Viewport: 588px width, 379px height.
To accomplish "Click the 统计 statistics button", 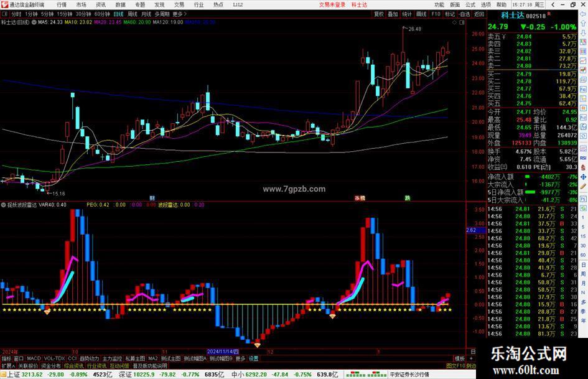I will pyautogui.click(x=407, y=14).
